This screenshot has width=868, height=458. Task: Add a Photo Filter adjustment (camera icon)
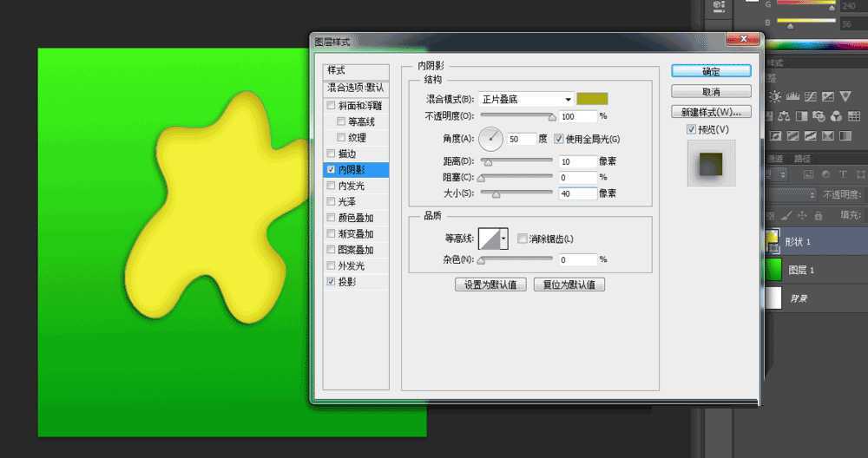(x=819, y=116)
